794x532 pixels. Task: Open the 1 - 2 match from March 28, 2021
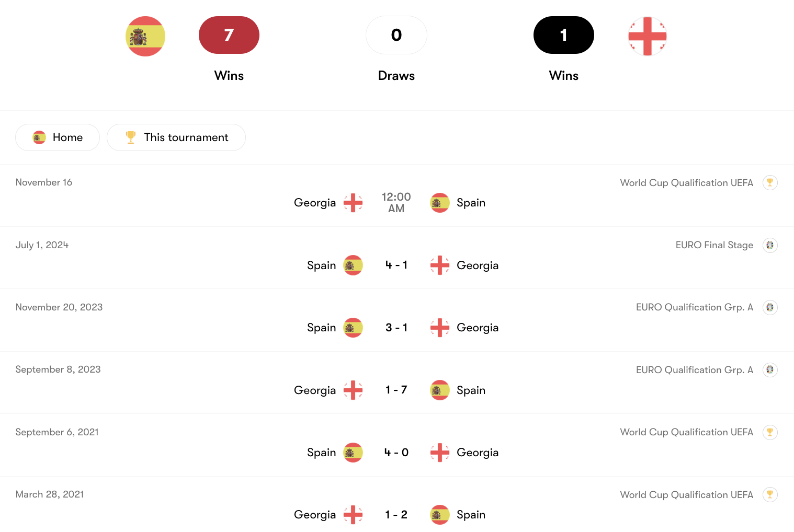click(396, 515)
